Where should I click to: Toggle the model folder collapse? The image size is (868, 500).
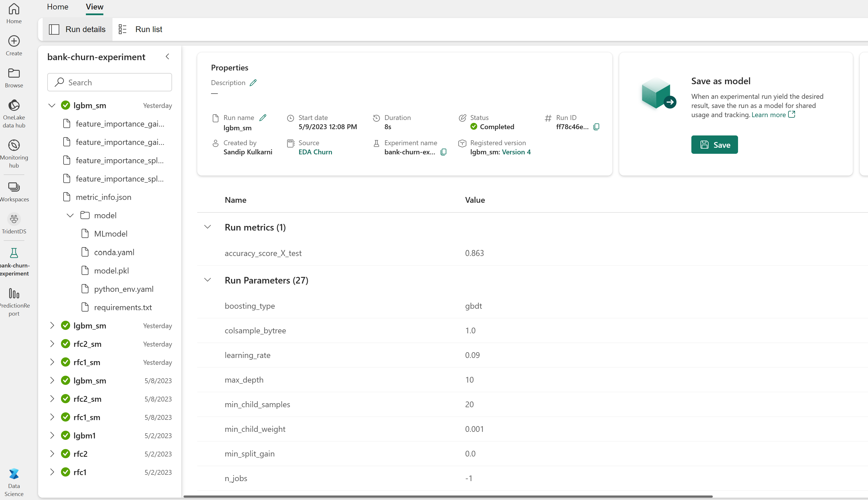tap(70, 215)
